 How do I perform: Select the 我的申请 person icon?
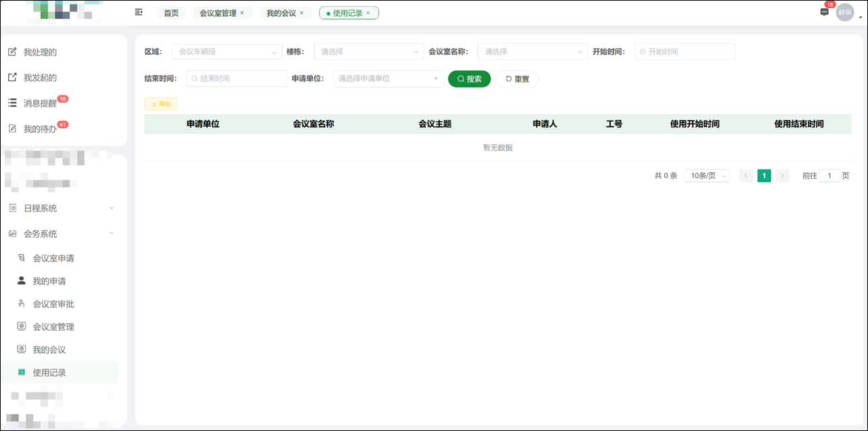click(22, 281)
